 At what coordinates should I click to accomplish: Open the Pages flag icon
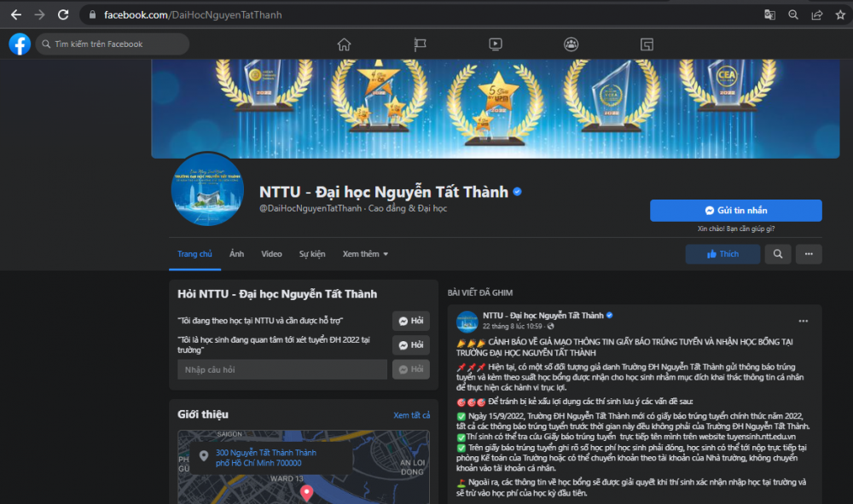(x=420, y=44)
